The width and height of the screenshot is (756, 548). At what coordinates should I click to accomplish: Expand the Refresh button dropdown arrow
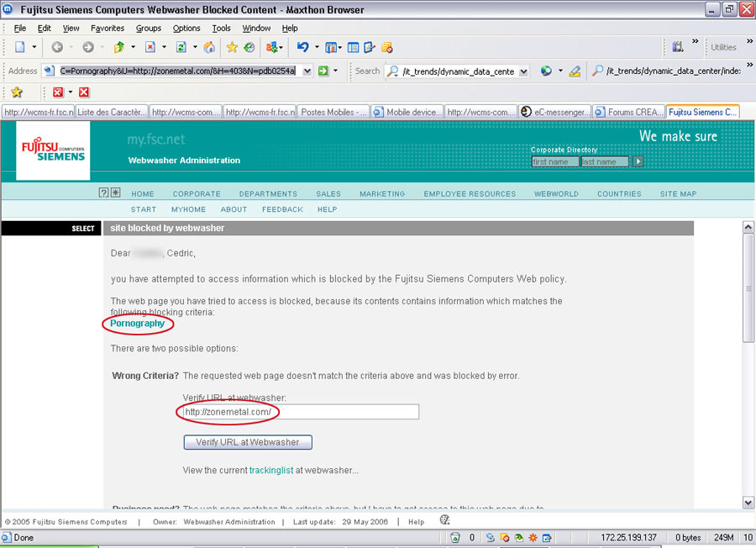pyautogui.click(x=195, y=47)
